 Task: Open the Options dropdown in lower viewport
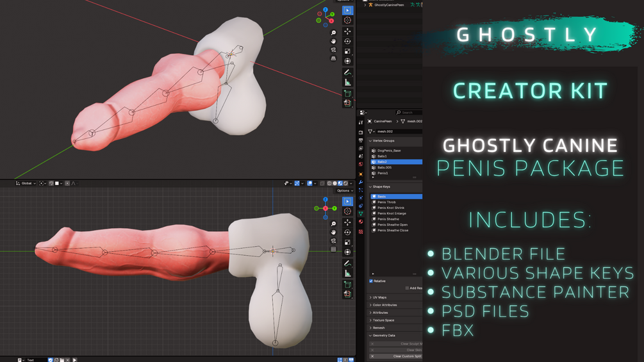coord(344,190)
